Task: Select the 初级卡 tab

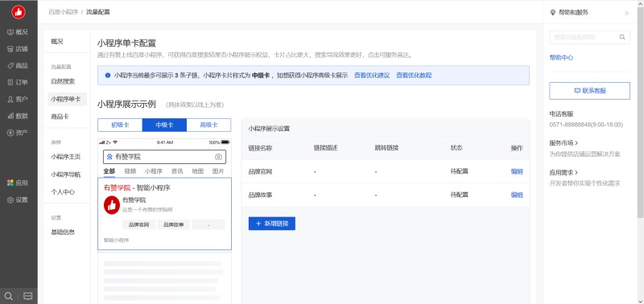Action: [120, 125]
